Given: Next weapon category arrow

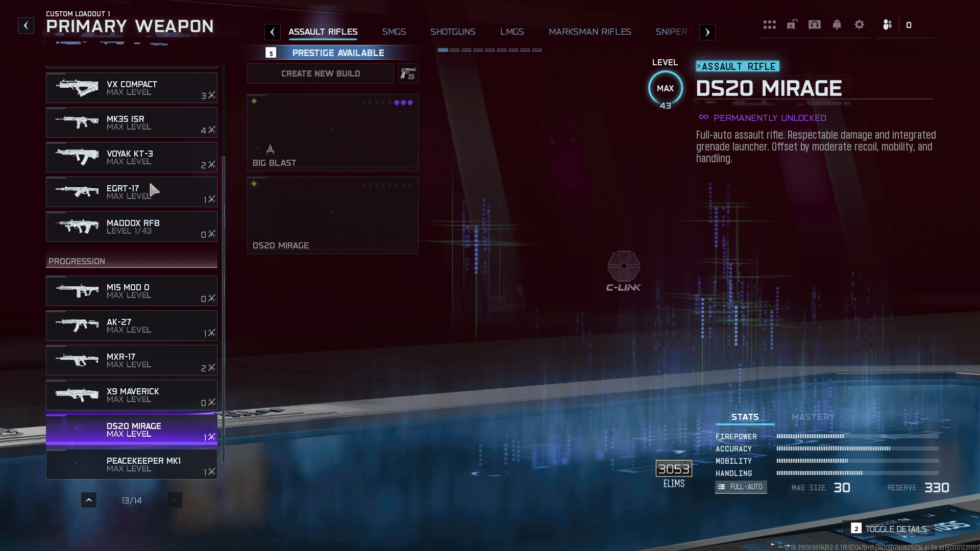Looking at the screenshot, I should coord(707,32).
